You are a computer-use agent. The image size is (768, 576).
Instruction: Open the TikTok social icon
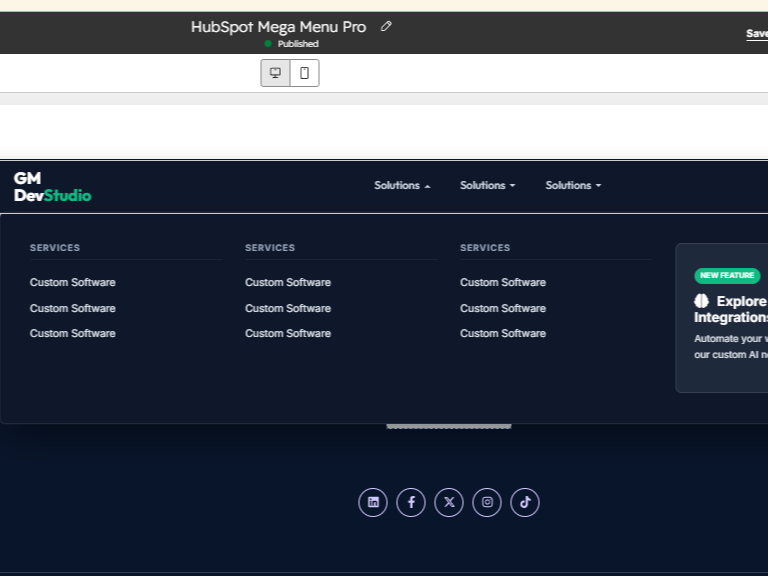tap(525, 502)
